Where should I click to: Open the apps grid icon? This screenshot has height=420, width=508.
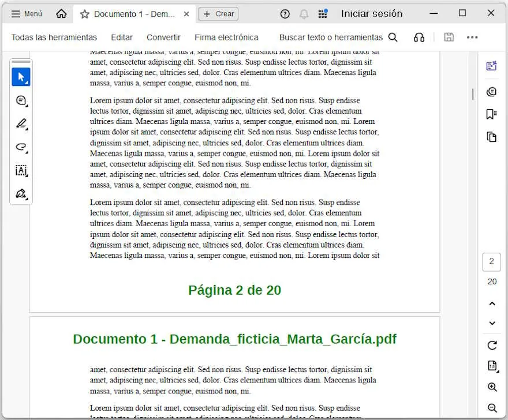tap(323, 14)
